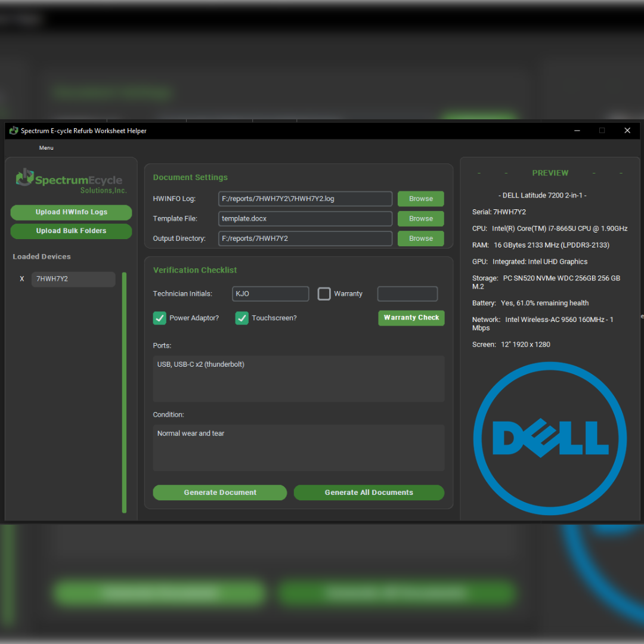Click Generate Document button

(x=219, y=493)
